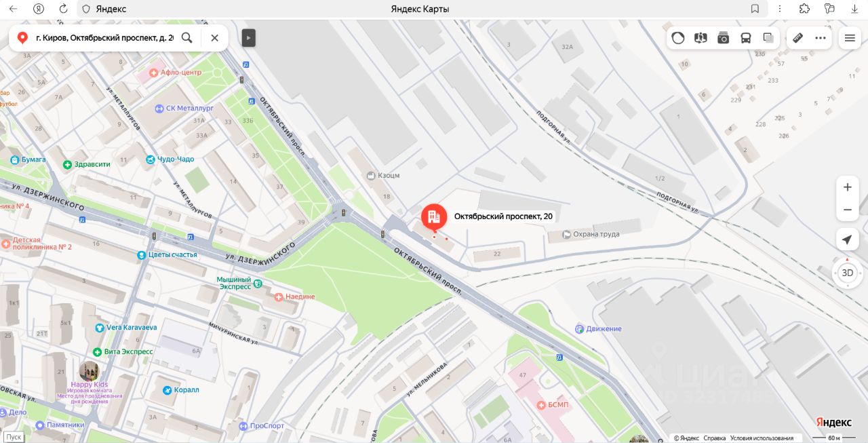This screenshot has width=868, height=443.
Task: Expand the collapsed side panel arrow
Action: point(249,38)
